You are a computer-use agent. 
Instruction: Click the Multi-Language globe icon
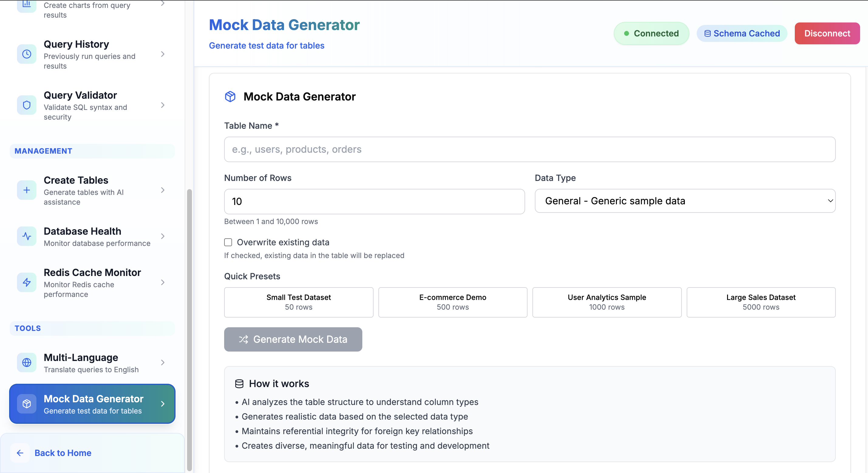pyautogui.click(x=27, y=362)
